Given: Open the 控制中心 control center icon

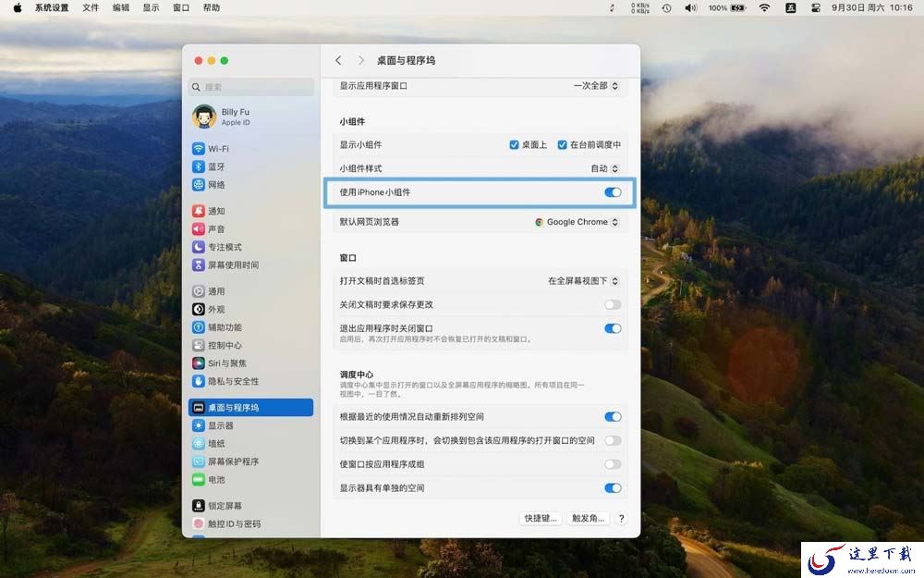Looking at the screenshot, I should (x=199, y=345).
